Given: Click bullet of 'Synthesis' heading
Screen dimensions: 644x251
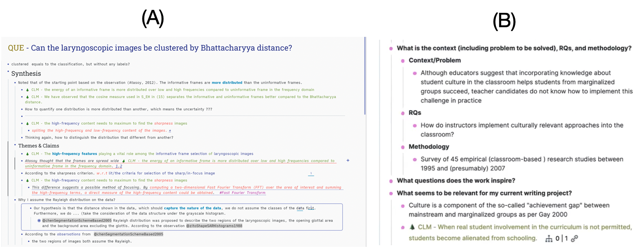Looking at the screenshot, I should coord(8,72).
